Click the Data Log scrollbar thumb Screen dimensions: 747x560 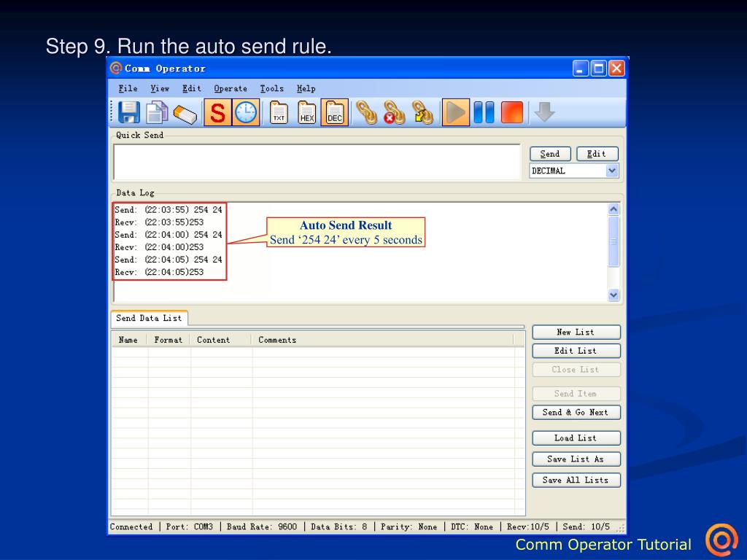click(614, 241)
